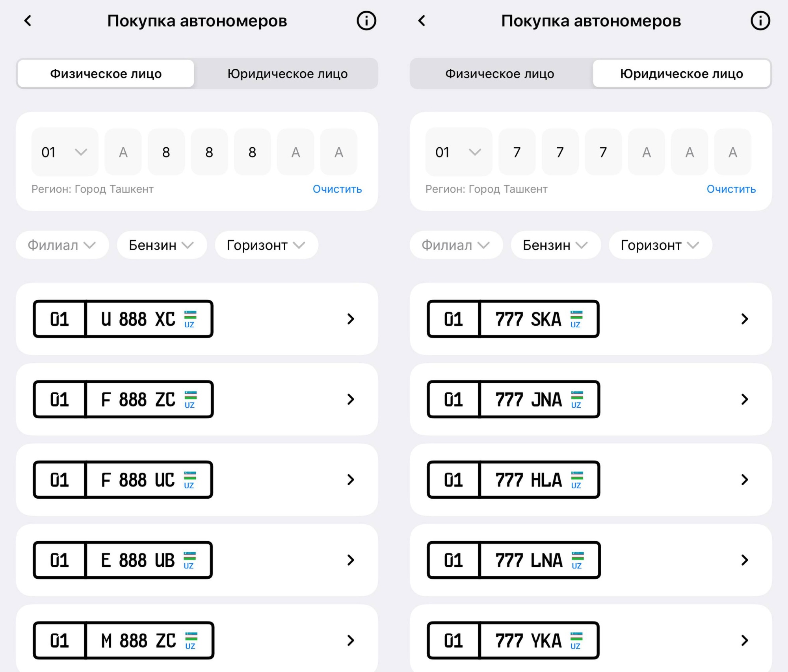Select the license plate 777 JNA

click(513, 399)
